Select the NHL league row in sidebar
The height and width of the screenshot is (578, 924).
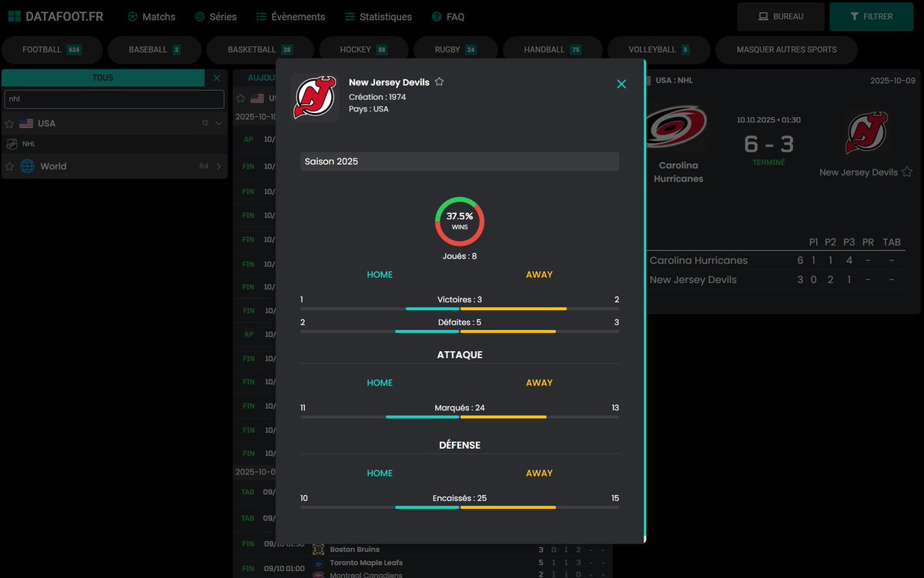coord(114,144)
